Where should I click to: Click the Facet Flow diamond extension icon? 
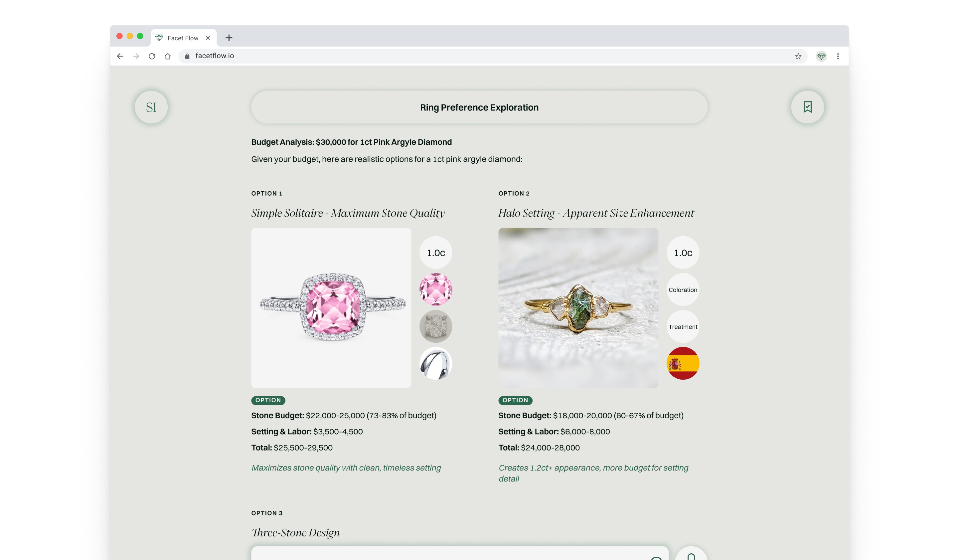click(x=821, y=56)
